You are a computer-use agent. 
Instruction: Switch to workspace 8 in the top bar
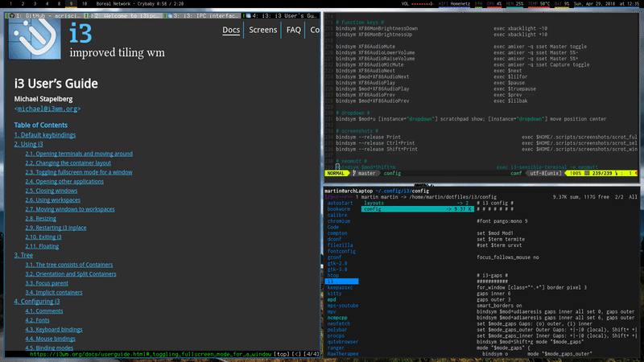(59, 3)
